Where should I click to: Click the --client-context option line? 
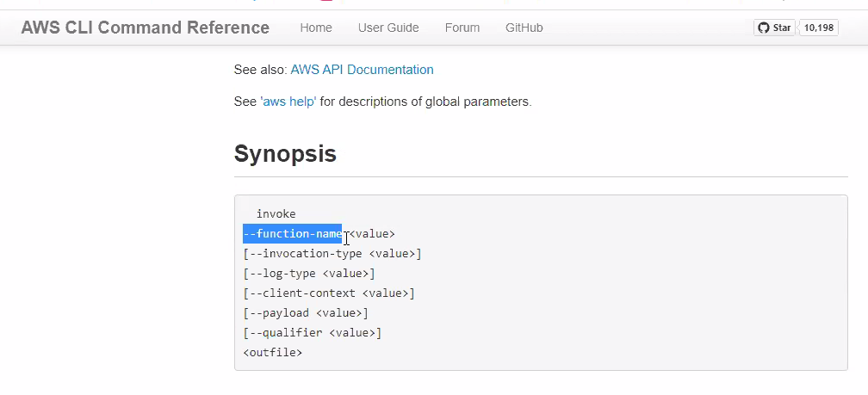click(x=329, y=293)
